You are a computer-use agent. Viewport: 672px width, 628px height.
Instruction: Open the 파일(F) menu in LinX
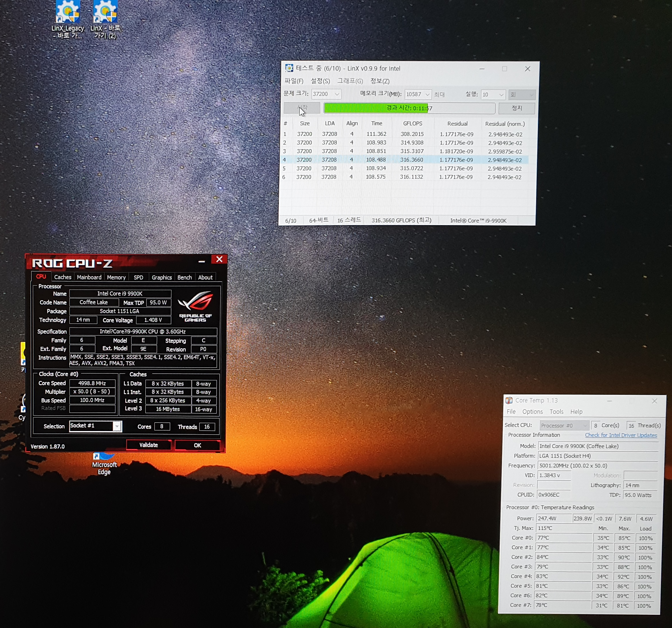pos(294,81)
